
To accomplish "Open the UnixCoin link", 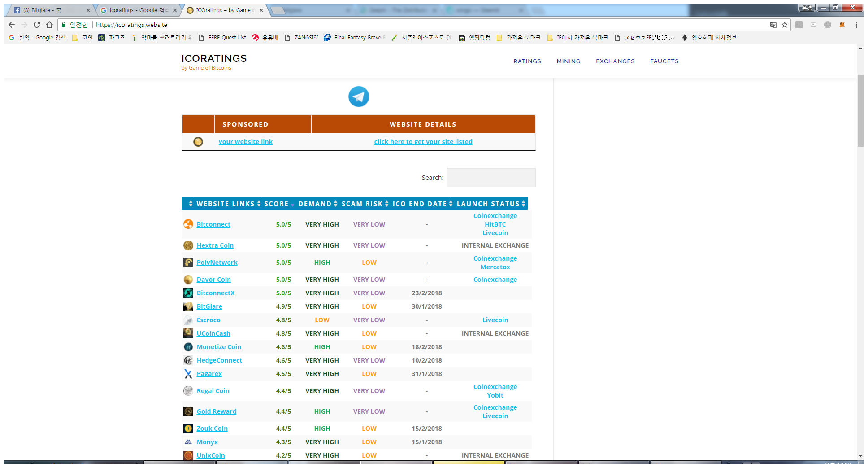I will [211, 455].
